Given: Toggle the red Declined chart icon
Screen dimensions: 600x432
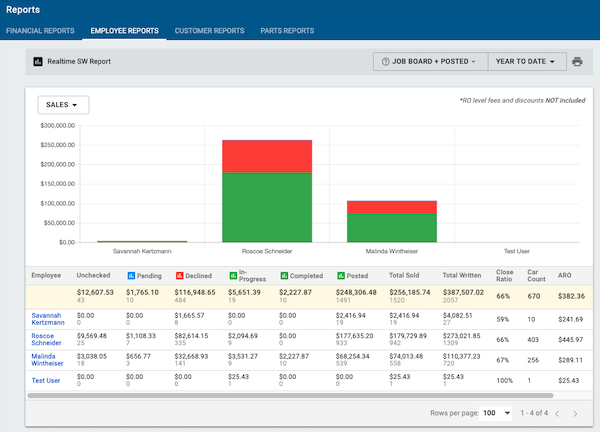Looking at the screenshot, I should coord(179,276).
